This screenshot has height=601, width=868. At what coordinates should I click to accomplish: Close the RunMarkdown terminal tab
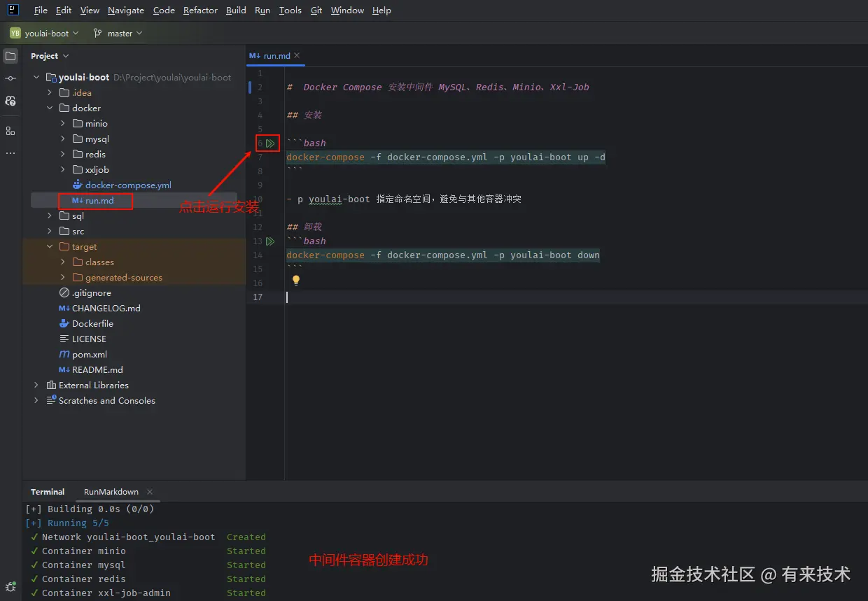click(150, 492)
